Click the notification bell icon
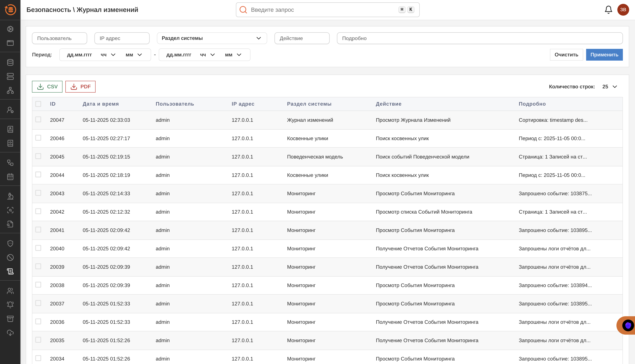This screenshot has height=364, width=635. click(608, 10)
